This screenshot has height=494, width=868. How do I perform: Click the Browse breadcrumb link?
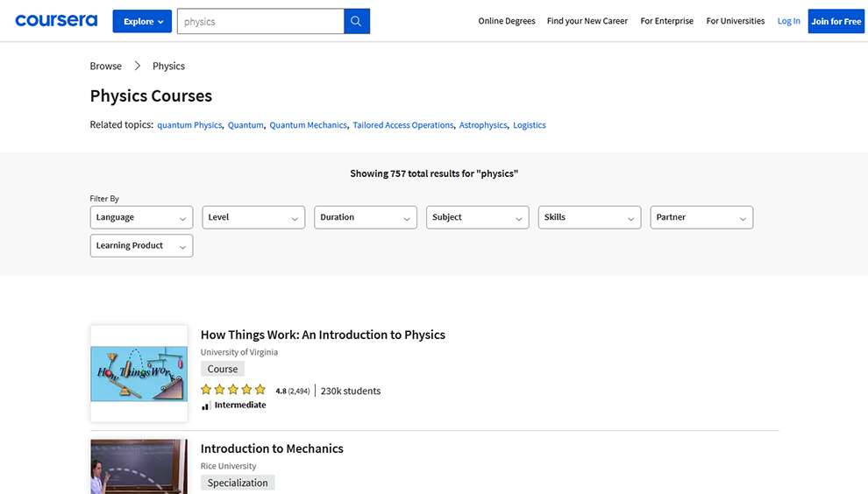[106, 66]
